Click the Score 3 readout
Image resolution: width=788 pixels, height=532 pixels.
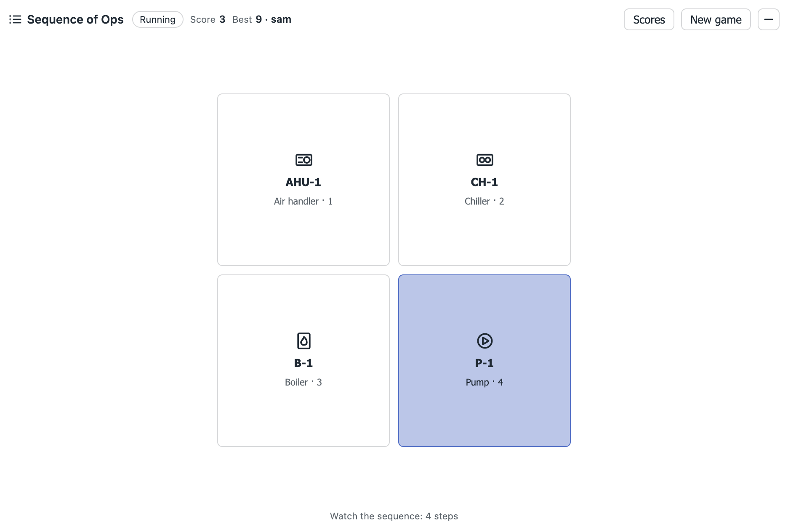pos(208,19)
